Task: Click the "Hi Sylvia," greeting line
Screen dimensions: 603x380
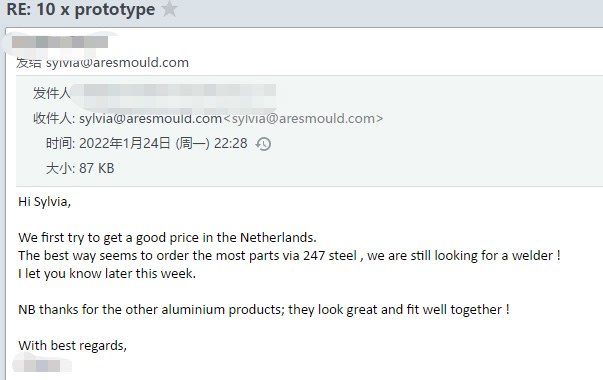Action: (45, 202)
